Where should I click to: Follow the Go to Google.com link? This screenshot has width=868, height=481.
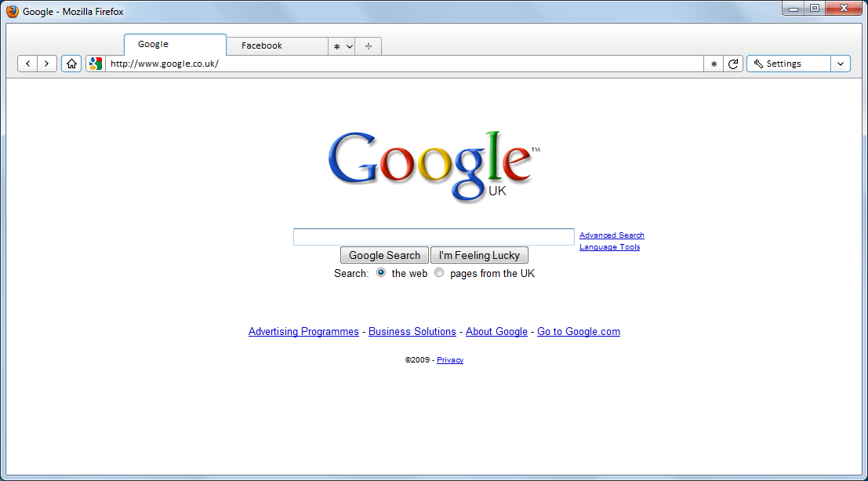(579, 331)
